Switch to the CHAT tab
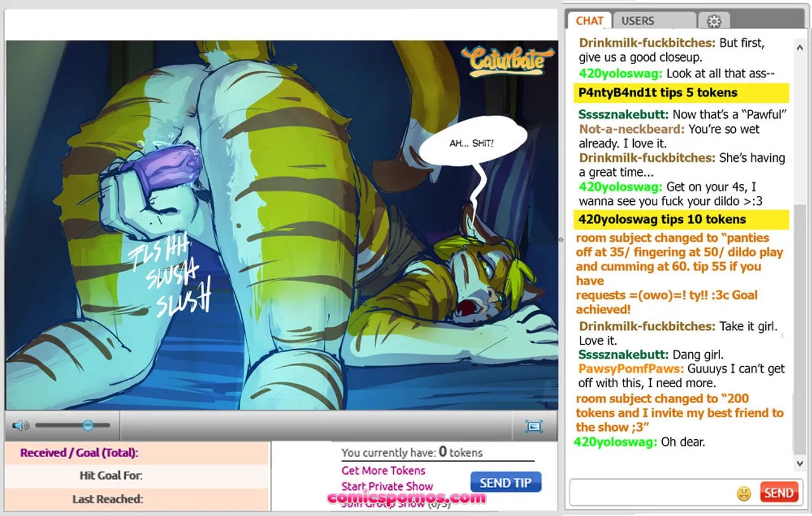The image size is (812, 516). click(x=589, y=20)
